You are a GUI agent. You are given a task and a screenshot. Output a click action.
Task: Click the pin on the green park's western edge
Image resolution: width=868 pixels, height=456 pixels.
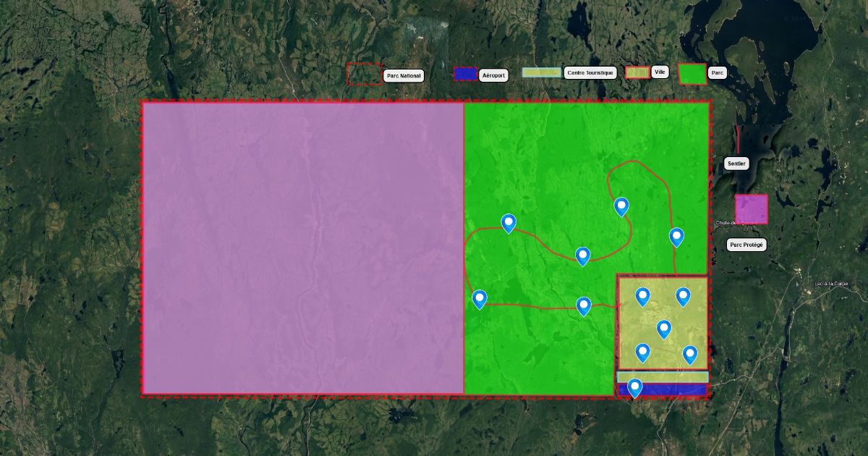pyautogui.click(x=480, y=299)
